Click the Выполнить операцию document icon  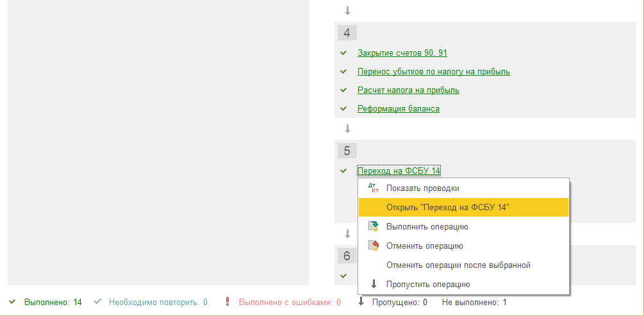click(374, 227)
